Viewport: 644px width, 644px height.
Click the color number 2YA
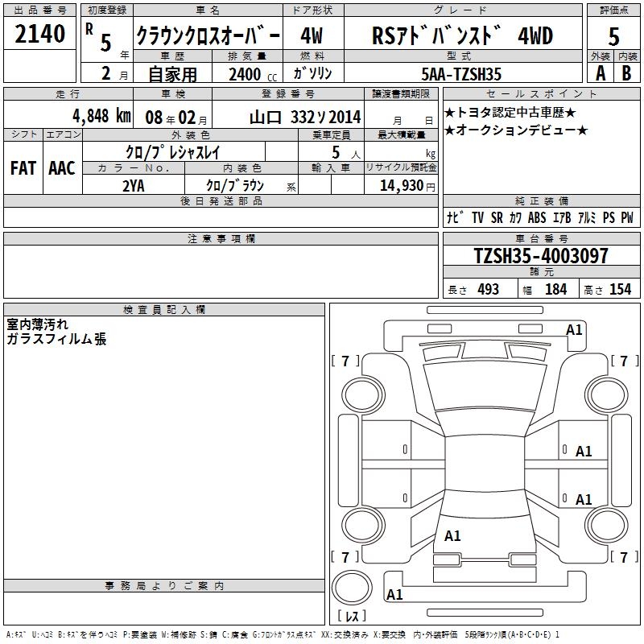tap(134, 186)
